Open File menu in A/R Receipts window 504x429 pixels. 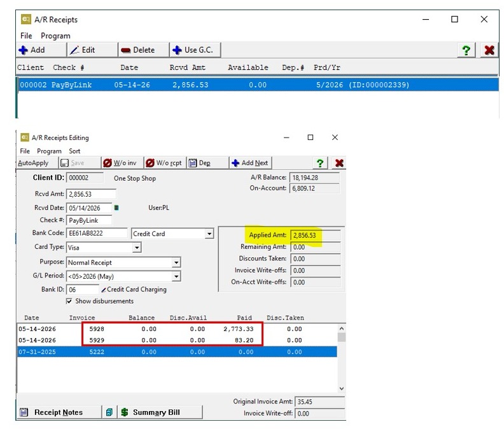26,36
